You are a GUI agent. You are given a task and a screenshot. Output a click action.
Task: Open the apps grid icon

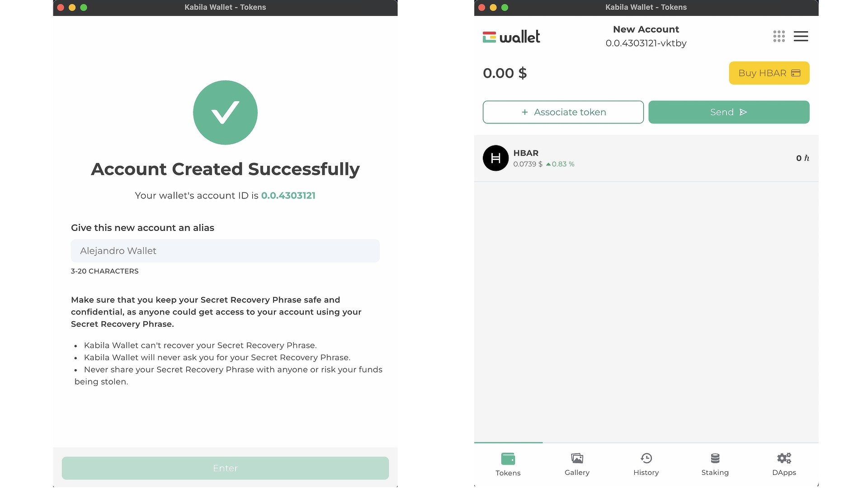pos(778,37)
